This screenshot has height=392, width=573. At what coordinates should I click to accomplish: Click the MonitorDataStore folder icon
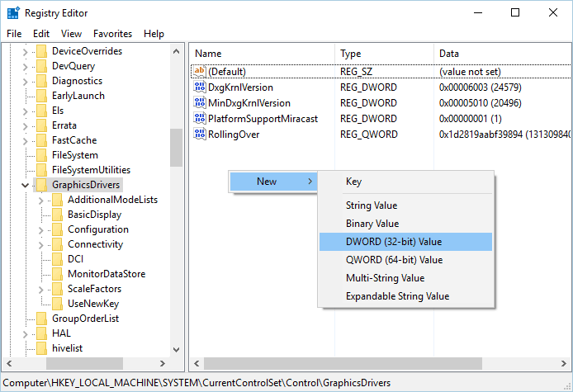click(57, 274)
